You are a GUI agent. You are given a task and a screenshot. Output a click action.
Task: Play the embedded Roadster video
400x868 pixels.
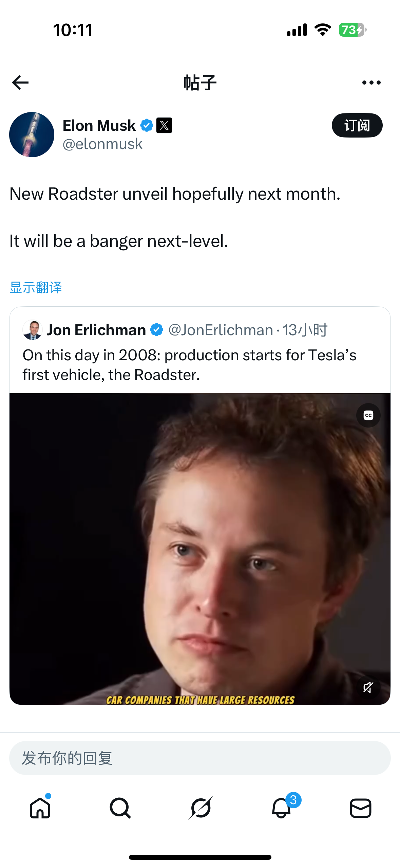tap(200, 549)
